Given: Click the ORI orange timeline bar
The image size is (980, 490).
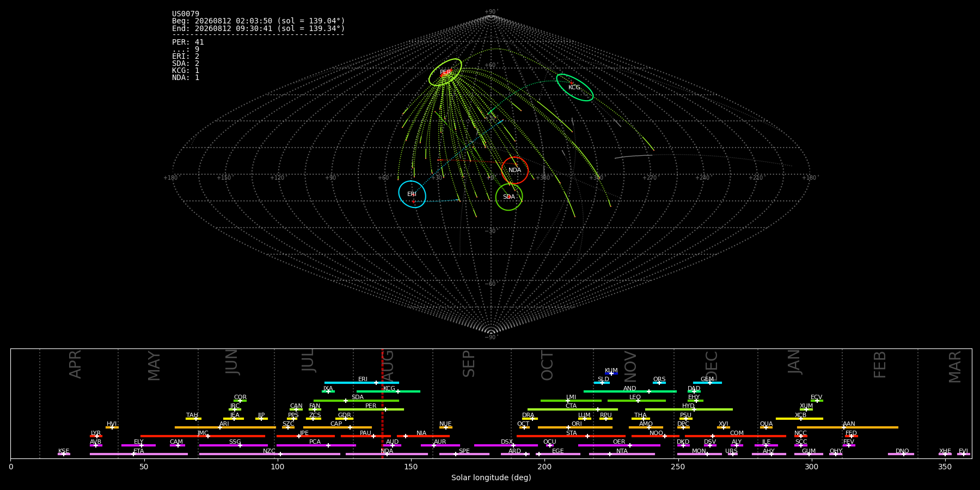Looking at the screenshot, I should (x=575, y=427).
